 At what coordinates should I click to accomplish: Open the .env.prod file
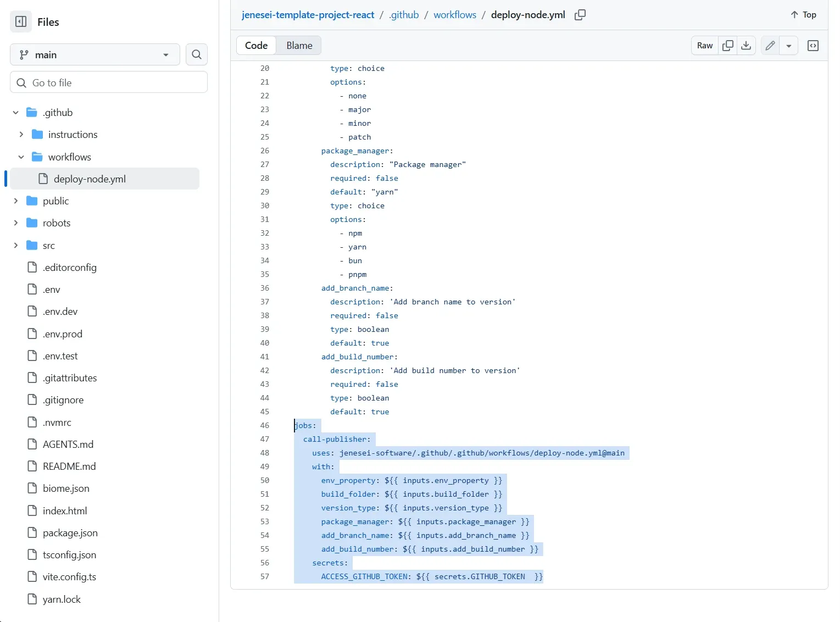pyautogui.click(x=63, y=334)
